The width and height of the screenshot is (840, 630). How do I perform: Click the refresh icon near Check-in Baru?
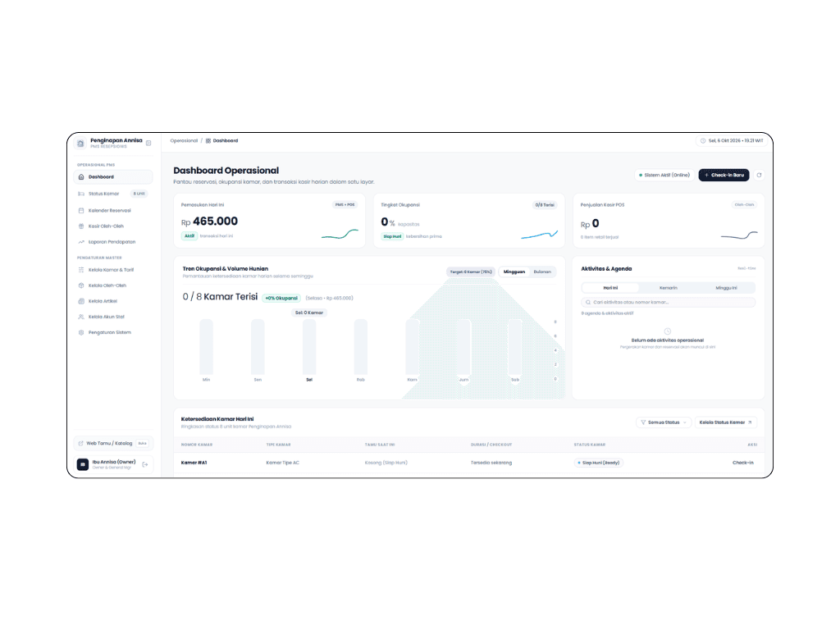(759, 176)
